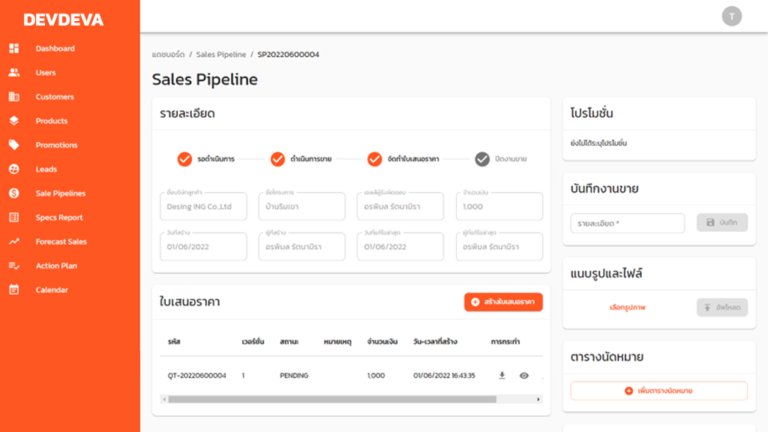Open Specs Report menu item
The width and height of the screenshot is (768, 432).
(x=59, y=217)
